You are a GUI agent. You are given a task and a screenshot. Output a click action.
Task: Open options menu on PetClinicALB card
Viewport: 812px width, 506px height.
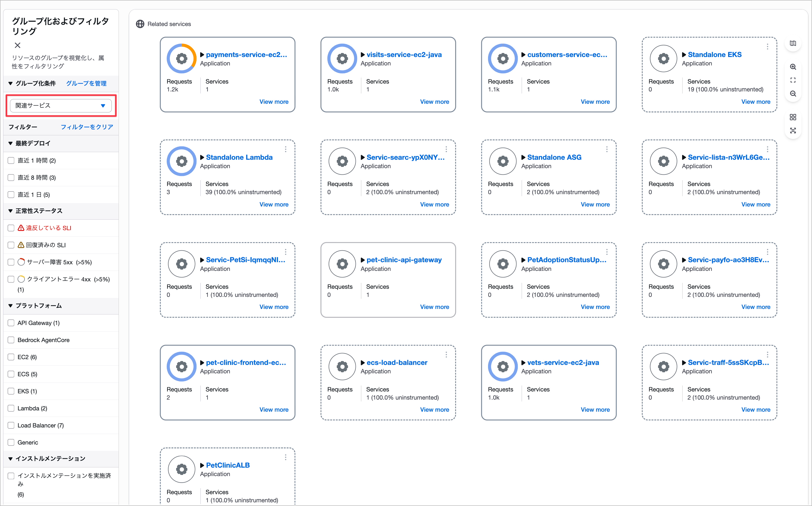click(286, 457)
